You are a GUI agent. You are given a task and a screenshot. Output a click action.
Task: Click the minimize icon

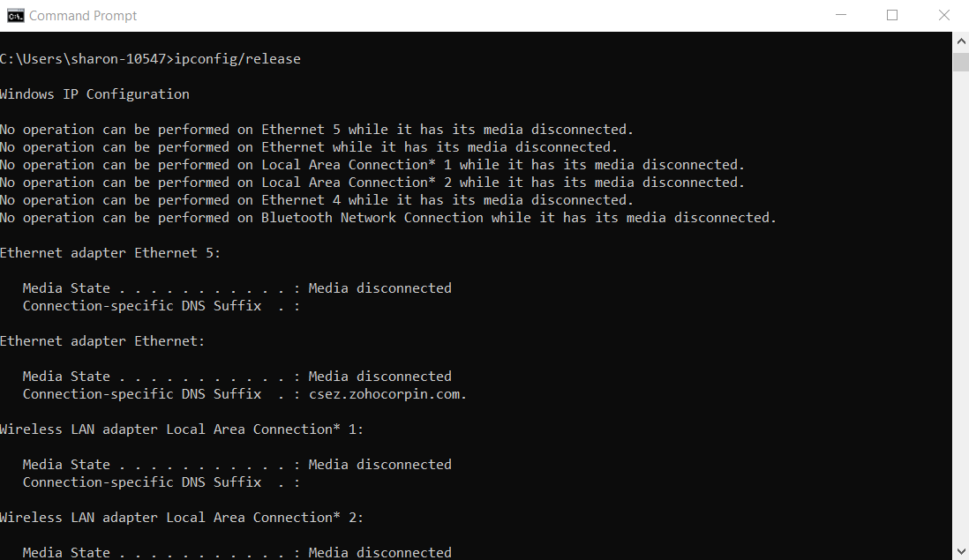click(x=840, y=15)
